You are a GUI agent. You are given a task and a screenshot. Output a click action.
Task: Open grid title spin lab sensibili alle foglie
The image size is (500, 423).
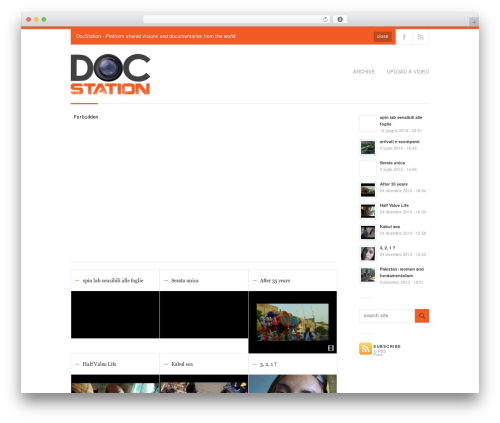[x=113, y=281]
